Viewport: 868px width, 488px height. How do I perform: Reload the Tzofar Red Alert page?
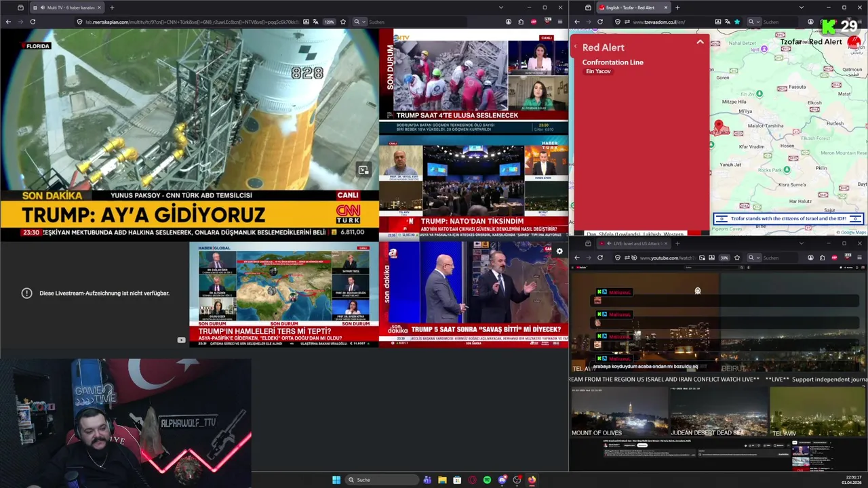pos(600,22)
